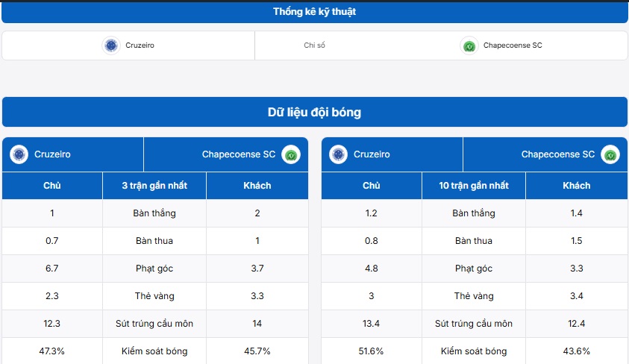
Task: Click Cruzeiro name in 3-match table header
Action: coord(52,154)
